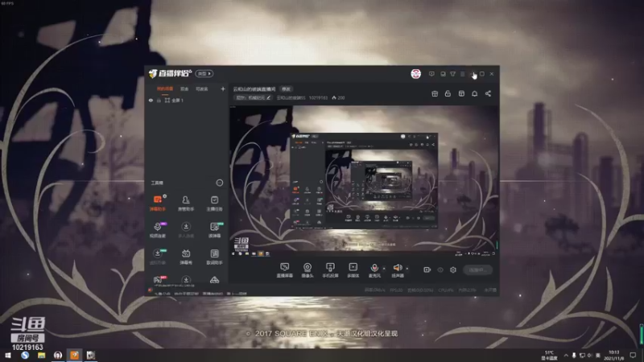Screen dimensions: 644x362
Task: Open the hamburger menu in title bar
Action: [462, 74]
